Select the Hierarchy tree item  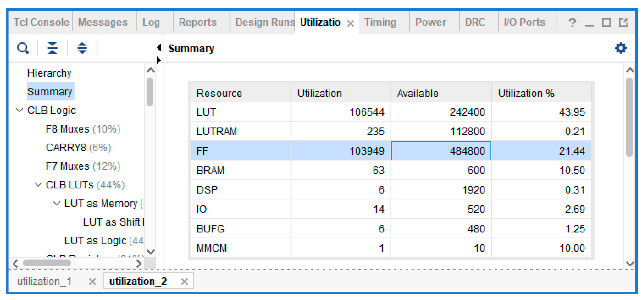tap(49, 73)
